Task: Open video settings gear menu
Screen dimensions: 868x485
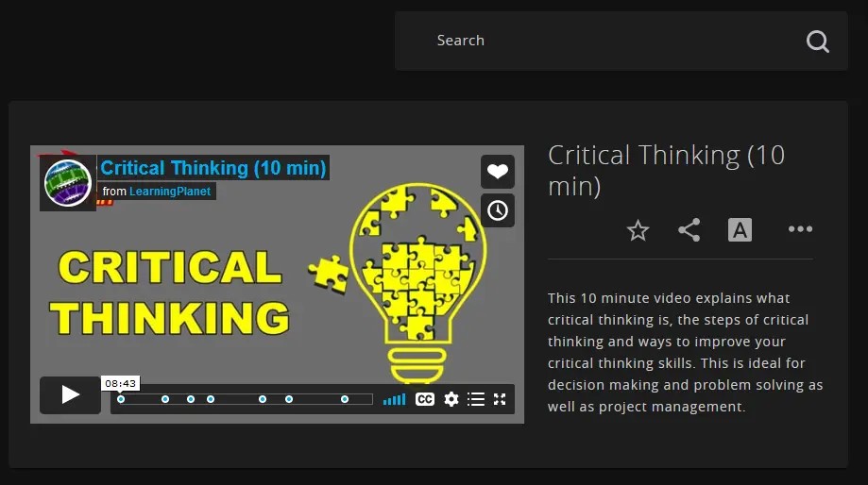Action: 451,399
